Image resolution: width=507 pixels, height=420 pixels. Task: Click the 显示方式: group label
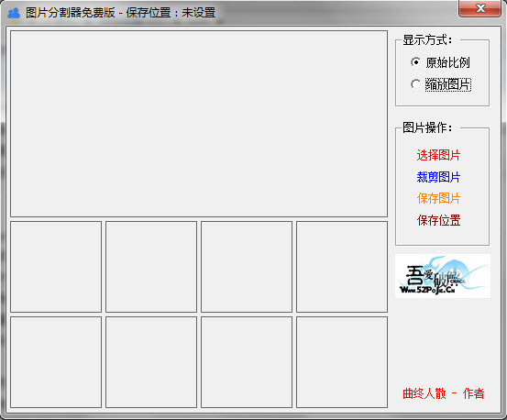coord(427,40)
